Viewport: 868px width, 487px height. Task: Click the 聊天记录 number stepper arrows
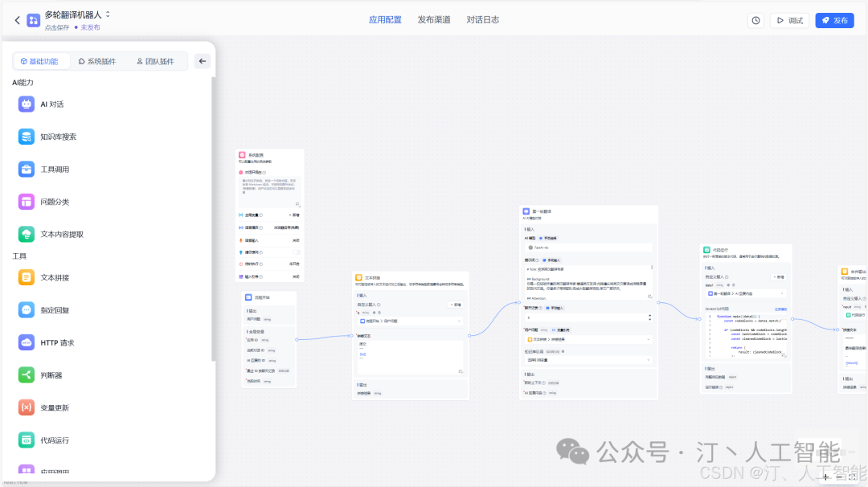coord(649,317)
